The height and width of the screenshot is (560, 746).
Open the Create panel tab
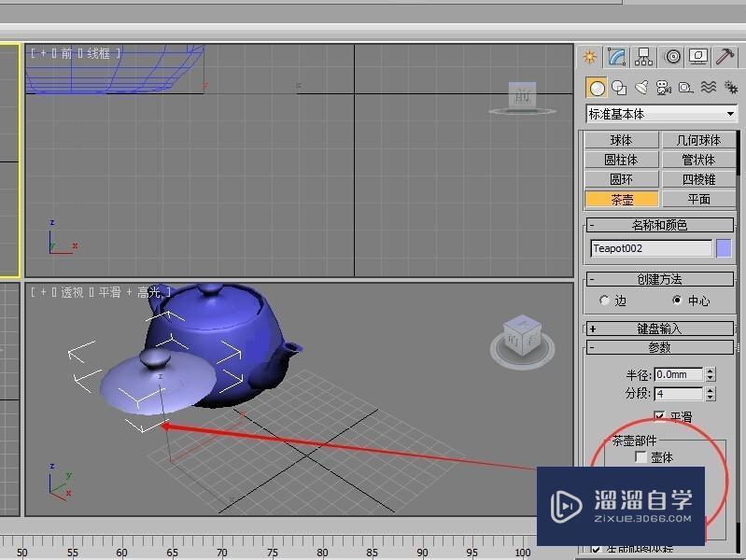(590, 57)
